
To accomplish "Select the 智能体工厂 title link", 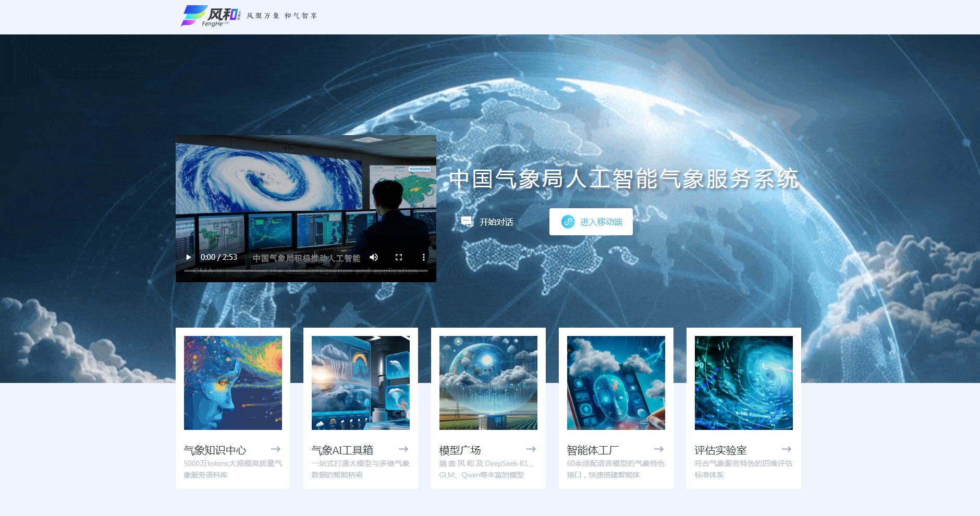I will (x=593, y=450).
